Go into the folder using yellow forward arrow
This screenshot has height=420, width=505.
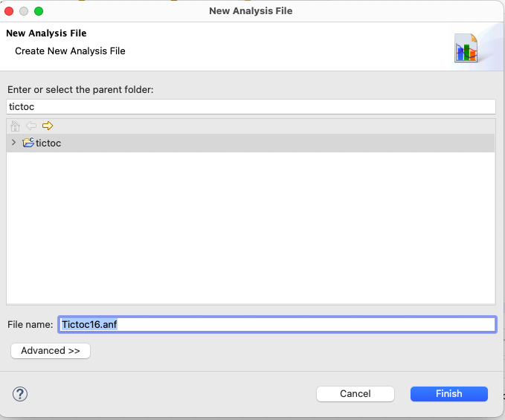[48, 126]
